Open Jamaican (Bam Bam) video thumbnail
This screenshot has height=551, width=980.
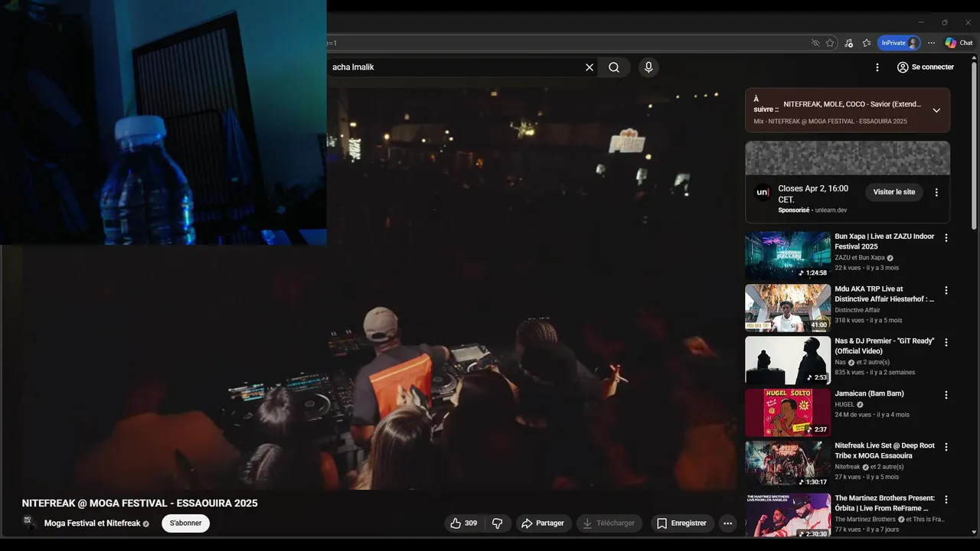pyautogui.click(x=788, y=413)
